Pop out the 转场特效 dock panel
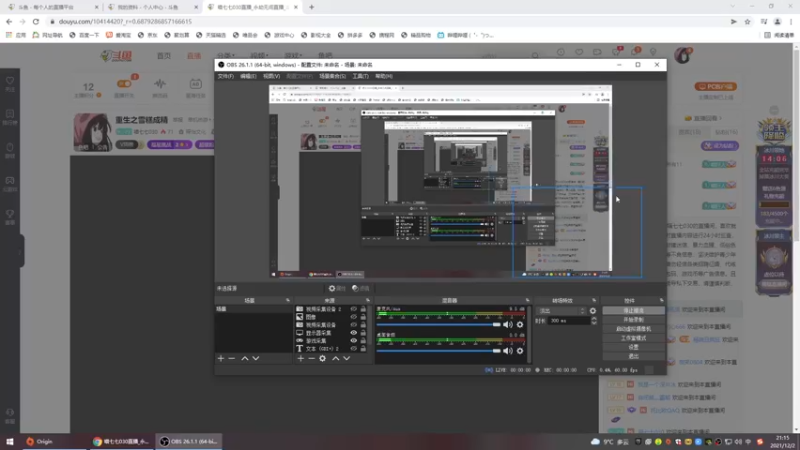The image size is (800, 450). click(594, 301)
